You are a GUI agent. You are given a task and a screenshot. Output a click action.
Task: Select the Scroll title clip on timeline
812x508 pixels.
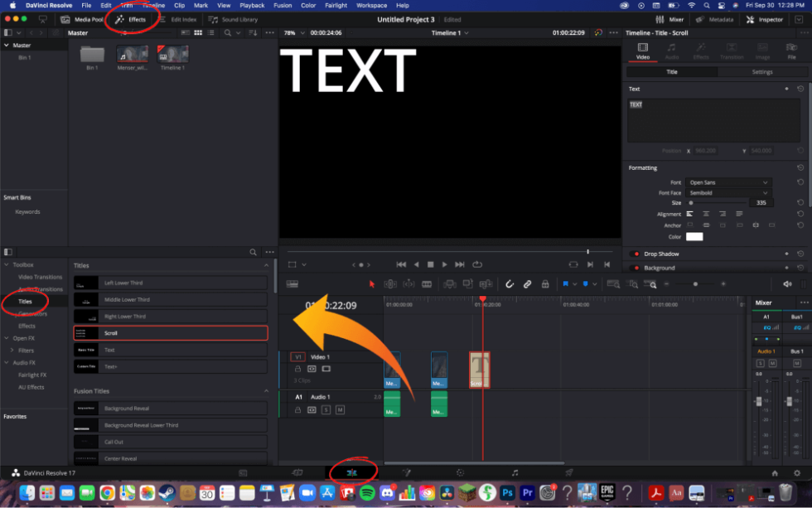point(479,370)
